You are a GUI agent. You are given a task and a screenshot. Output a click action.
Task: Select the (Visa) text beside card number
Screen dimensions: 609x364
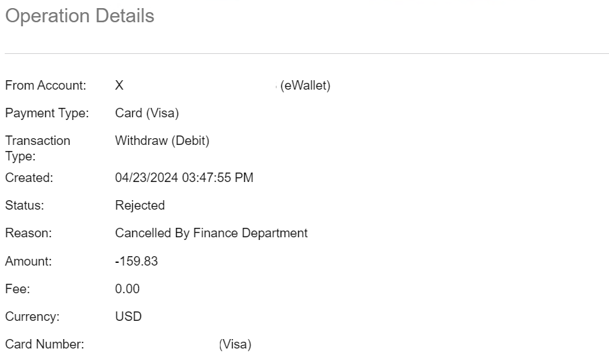pos(235,344)
